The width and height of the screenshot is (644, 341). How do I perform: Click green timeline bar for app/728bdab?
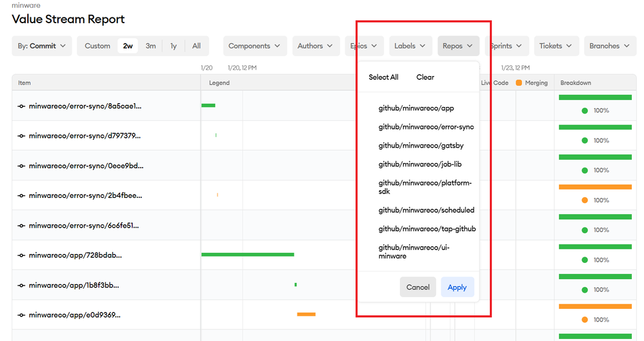(x=248, y=255)
